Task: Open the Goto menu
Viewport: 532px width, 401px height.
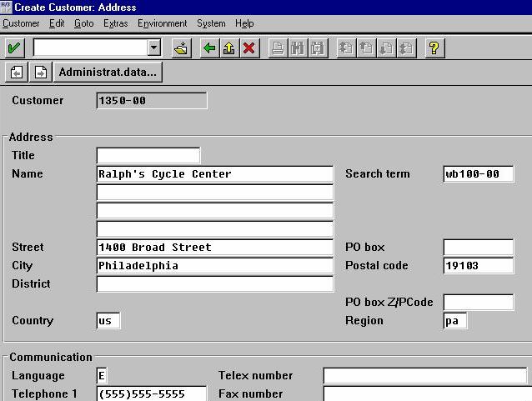Action: click(x=83, y=23)
